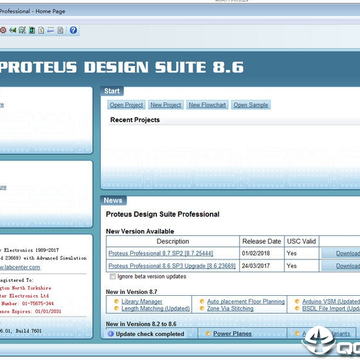Click the New in Version 8.7 heading
Screen dimensions: 360x360
pos(131,292)
